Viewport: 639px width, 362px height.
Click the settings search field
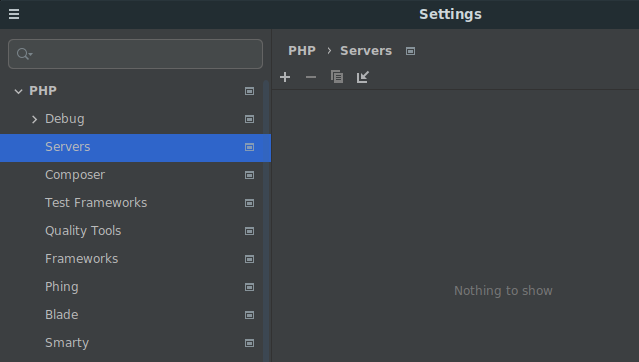click(x=135, y=54)
